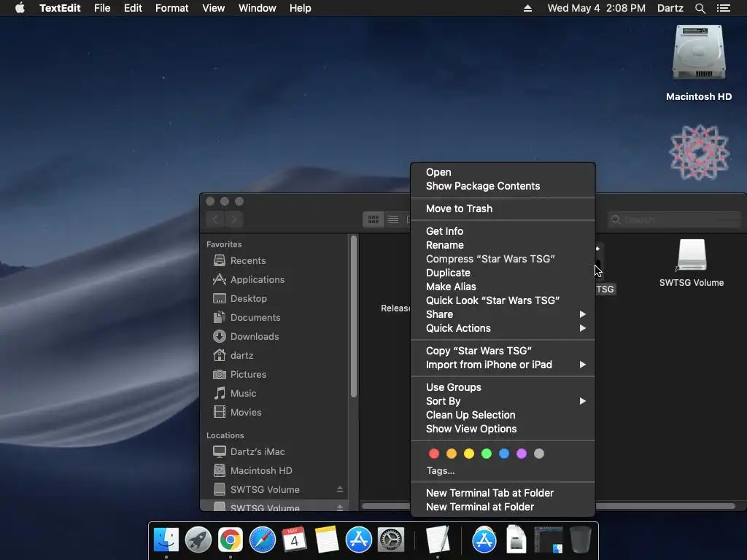Apply the red tag color
Image resolution: width=747 pixels, height=560 pixels.
click(x=434, y=454)
